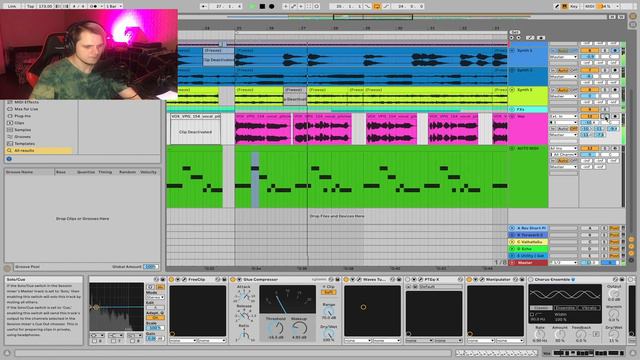Image resolution: width=640 pixels, height=360 pixels.
Task: Click the Stop button in the transport bar
Action: coord(262,6)
